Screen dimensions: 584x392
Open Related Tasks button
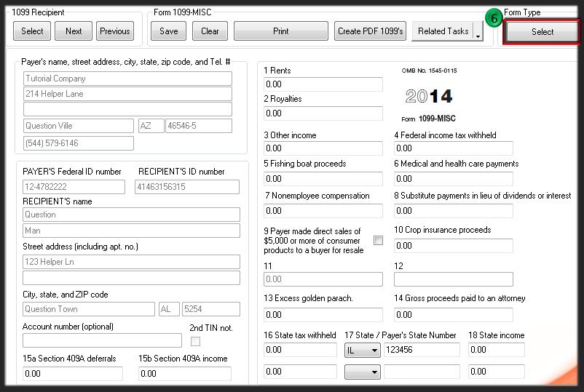(443, 31)
